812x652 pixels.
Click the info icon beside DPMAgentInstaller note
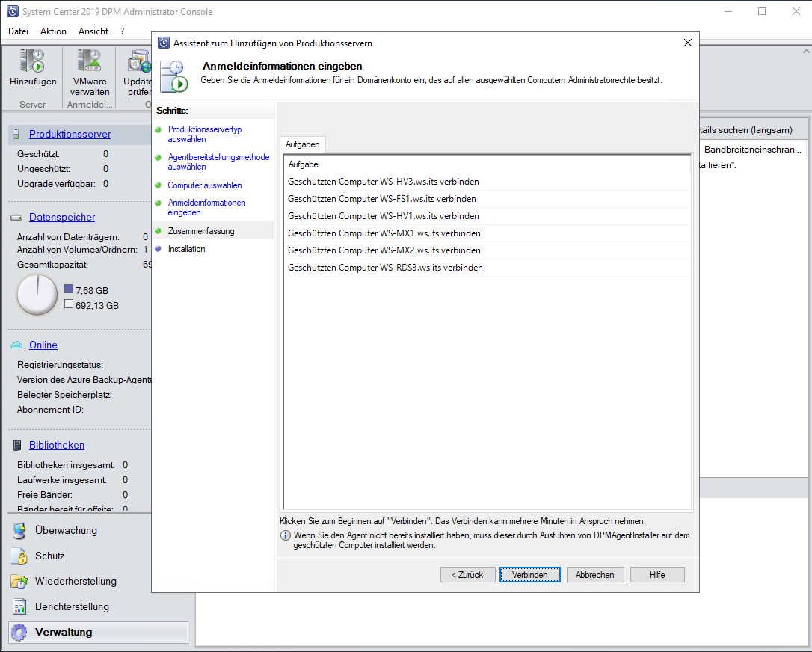pyautogui.click(x=286, y=535)
